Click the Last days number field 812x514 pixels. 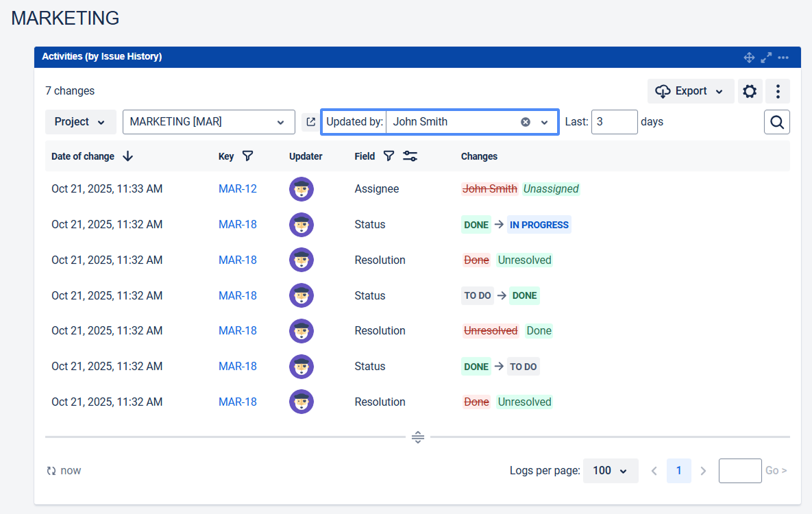(x=613, y=122)
